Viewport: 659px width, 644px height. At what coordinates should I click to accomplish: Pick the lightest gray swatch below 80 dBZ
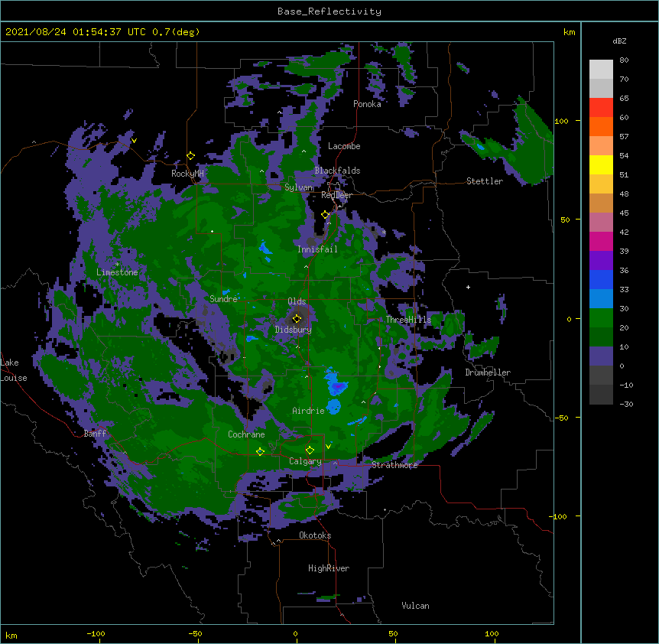(601, 70)
